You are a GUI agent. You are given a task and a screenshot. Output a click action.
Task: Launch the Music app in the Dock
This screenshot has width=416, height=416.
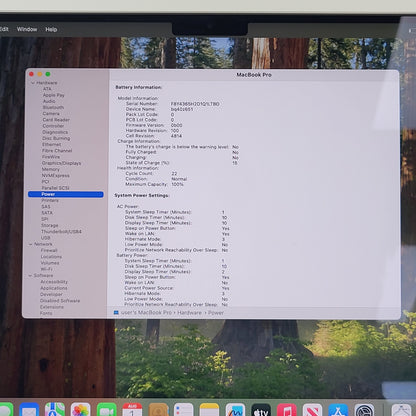287,410
